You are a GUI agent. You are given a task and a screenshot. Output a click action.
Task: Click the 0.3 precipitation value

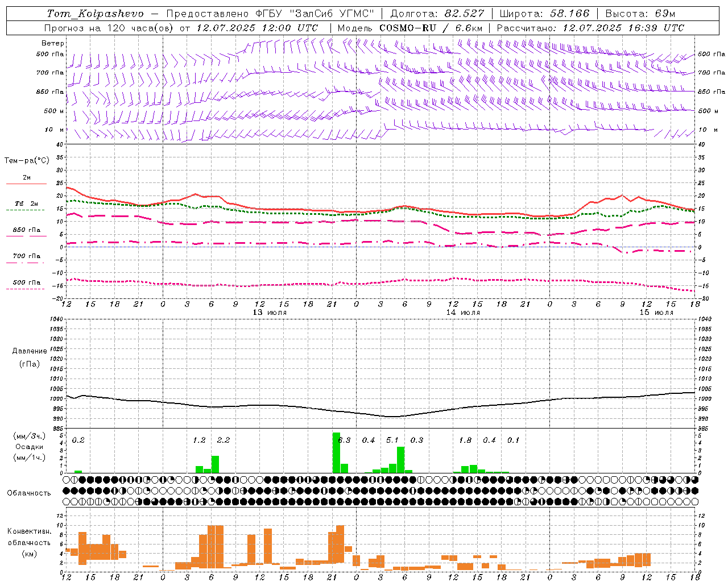[417, 440]
